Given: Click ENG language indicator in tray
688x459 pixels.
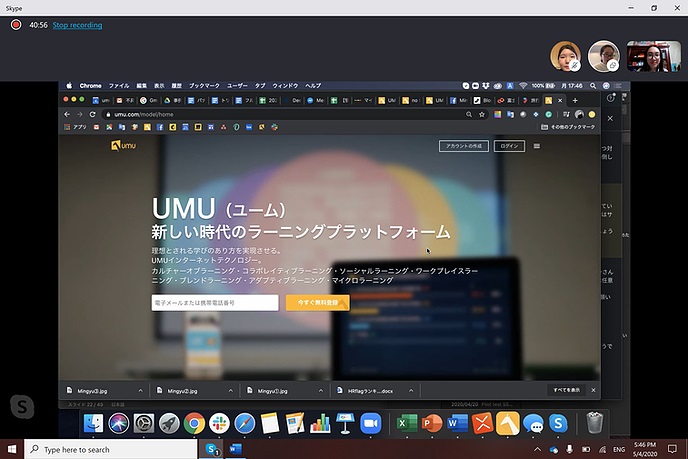Looking at the screenshot, I should (619, 449).
